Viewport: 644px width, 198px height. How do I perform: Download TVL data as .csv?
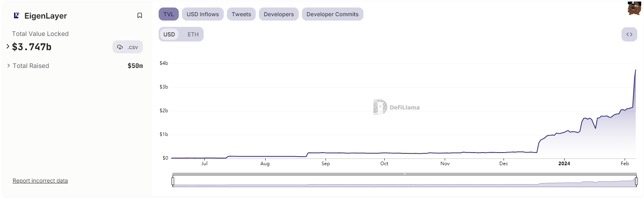pos(127,47)
